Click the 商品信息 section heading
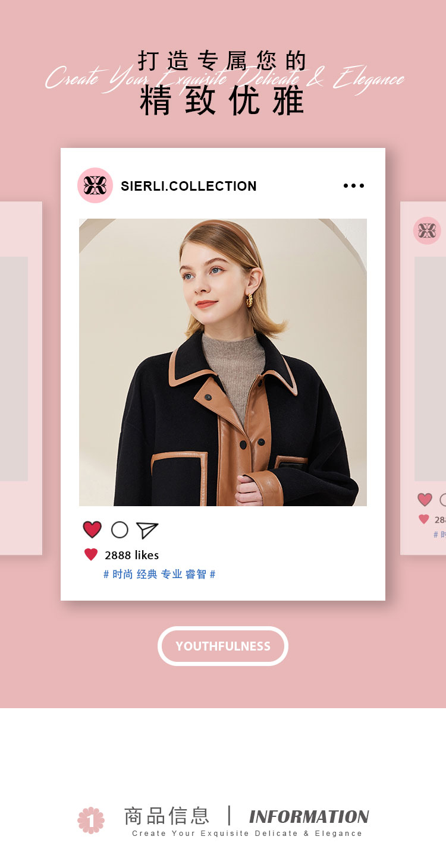The width and height of the screenshot is (446, 868). (x=167, y=816)
